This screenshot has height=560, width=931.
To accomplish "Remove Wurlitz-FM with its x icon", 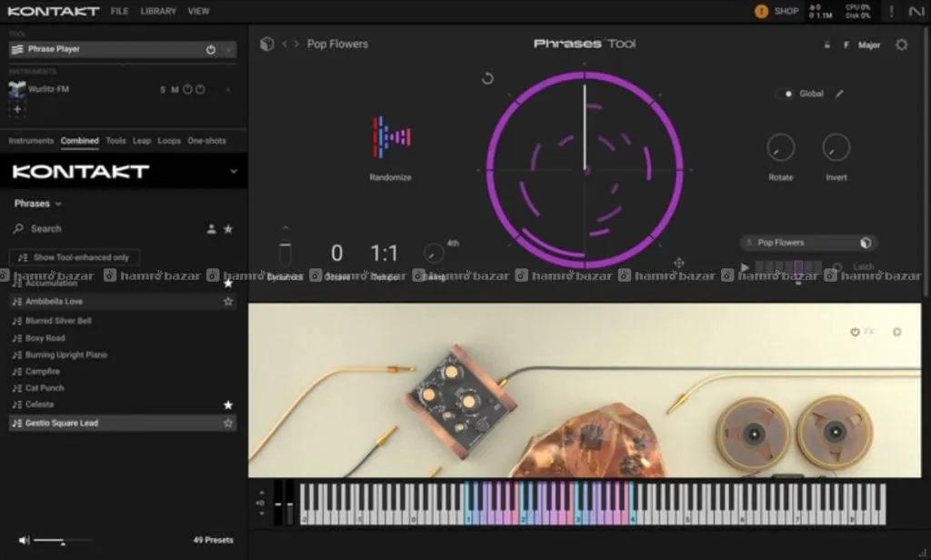I will [x=228, y=90].
